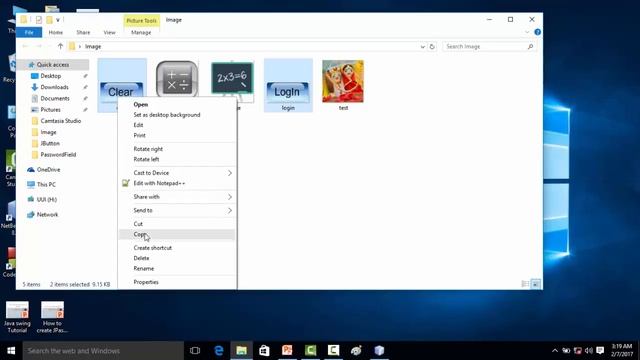Open Properties from the context menu
The image size is (640, 360).
point(177,282)
